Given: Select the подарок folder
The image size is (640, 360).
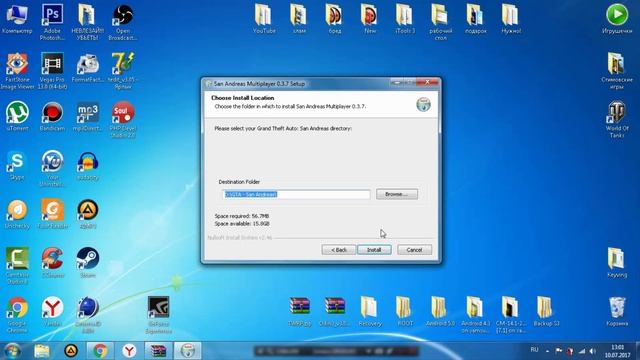Looking at the screenshot, I should 476,19.
